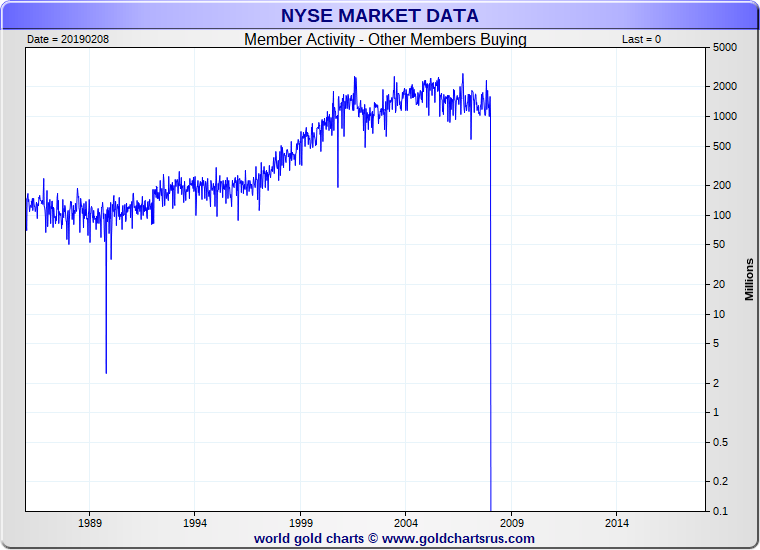
Task: Click the 2009 x-axis label
Action: click(x=512, y=523)
